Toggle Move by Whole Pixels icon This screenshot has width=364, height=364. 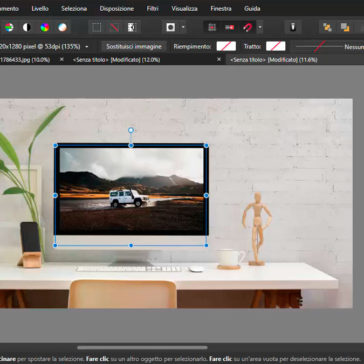click(x=230, y=27)
